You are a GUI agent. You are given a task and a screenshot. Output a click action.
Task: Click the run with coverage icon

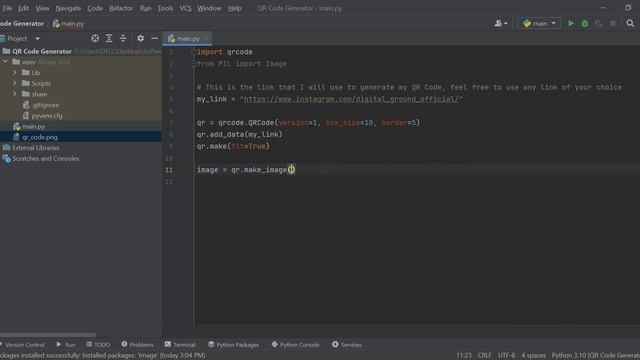[598, 24]
